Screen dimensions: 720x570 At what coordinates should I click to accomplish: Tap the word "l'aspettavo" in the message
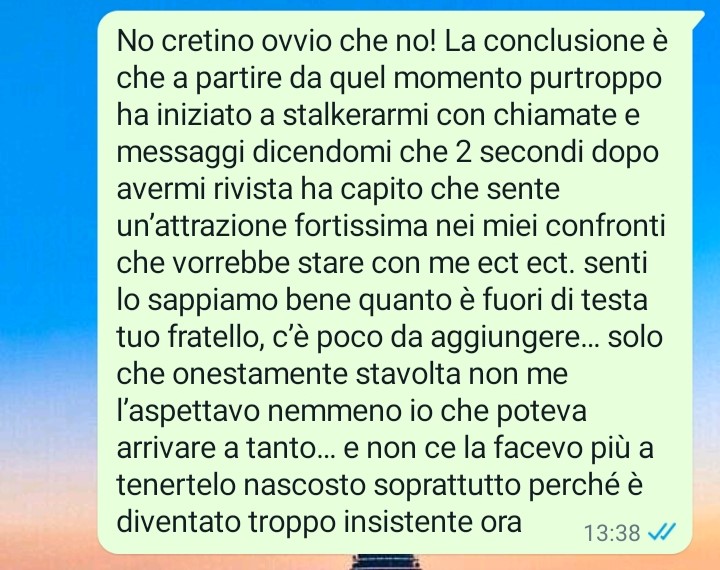188,412
